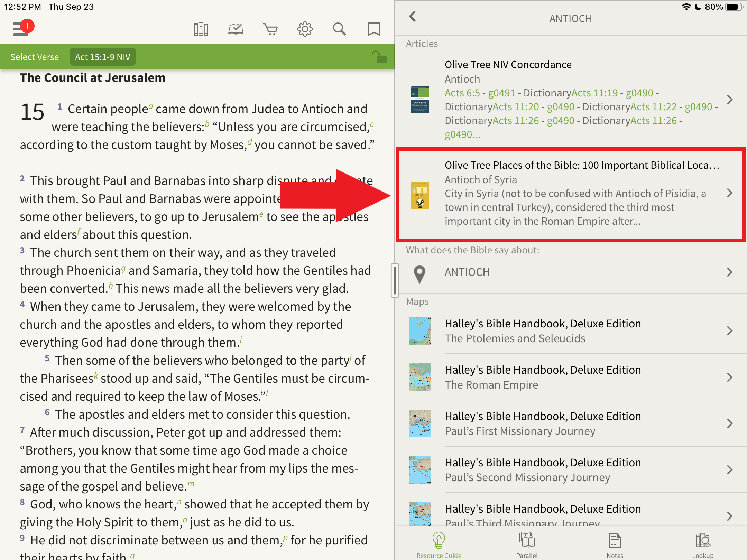Tap the search magnifier icon
Image resolution: width=747 pixels, height=560 pixels.
[x=340, y=29]
